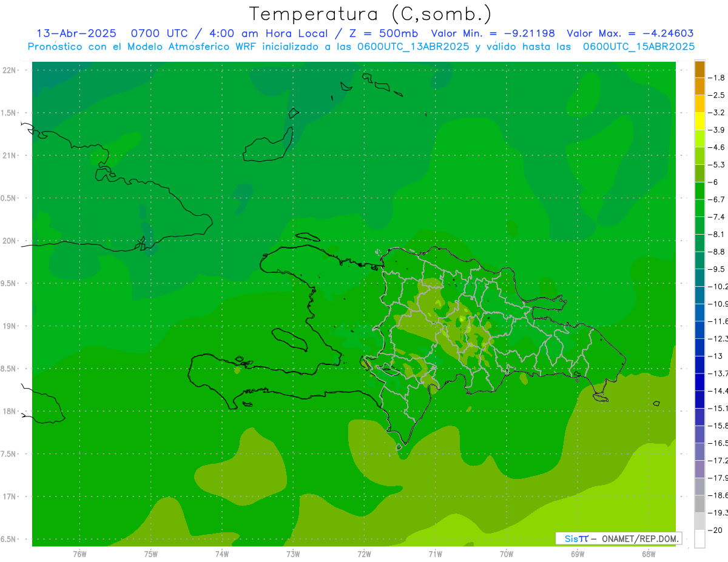Click the '76W' longitude label
This screenshot has width=728, height=562.
coord(79,554)
